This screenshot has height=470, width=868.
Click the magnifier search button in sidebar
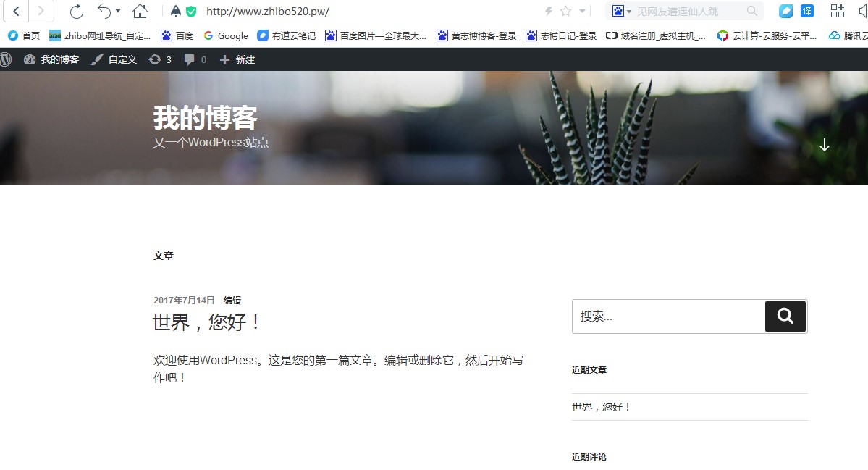(x=785, y=316)
